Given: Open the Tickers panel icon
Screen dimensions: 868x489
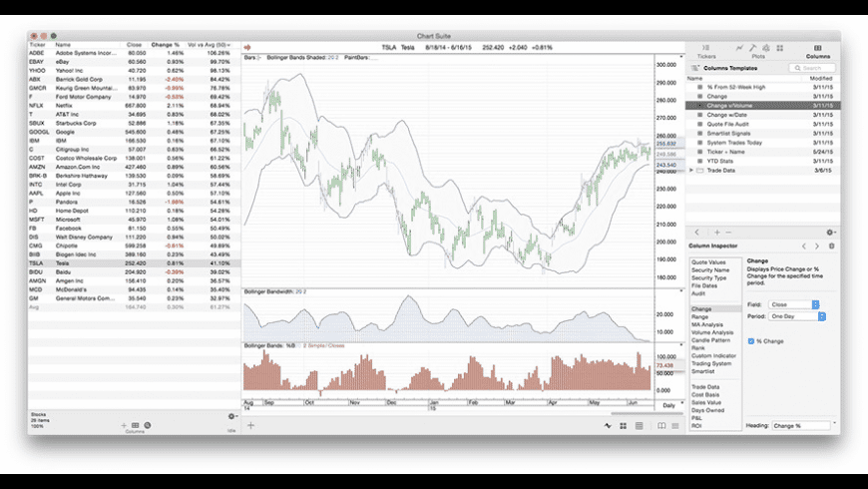Looking at the screenshot, I should pos(705,48).
